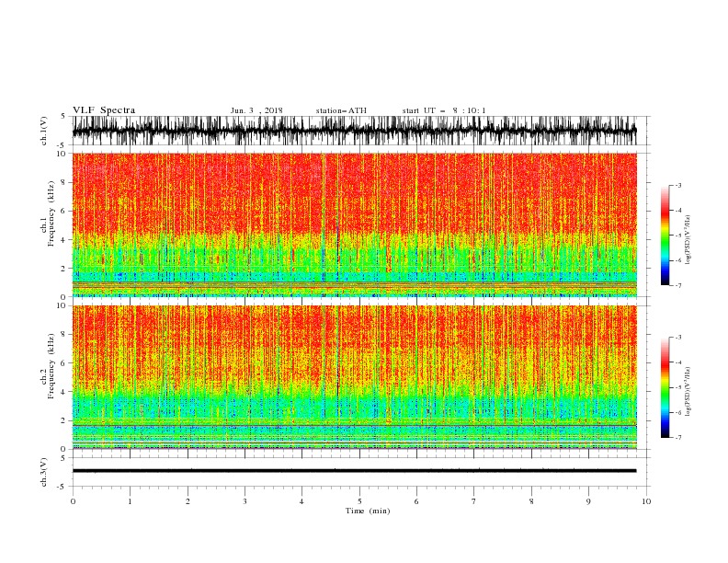Click the time axis tick label "8"
Image resolution: width=728 pixels, height=563 pixels.
click(531, 501)
